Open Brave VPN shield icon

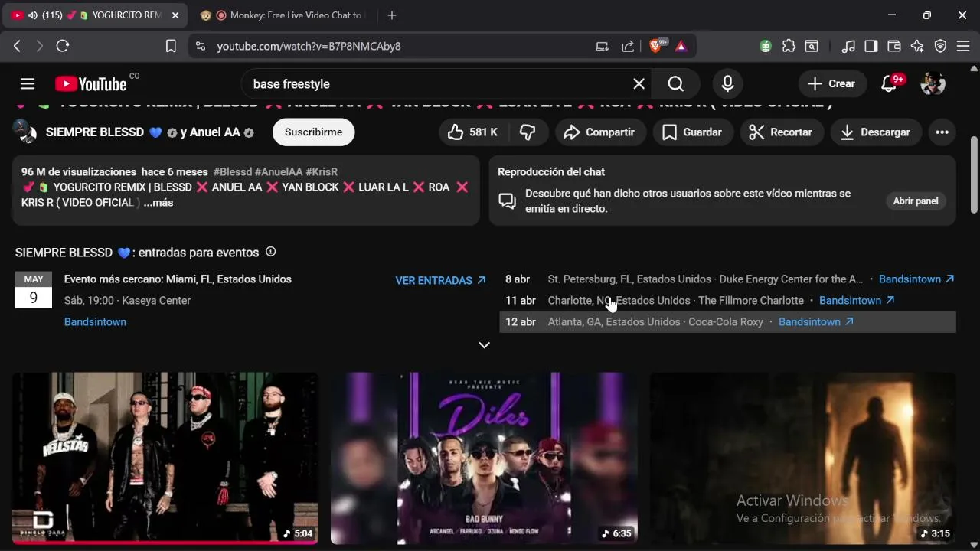pos(940,46)
